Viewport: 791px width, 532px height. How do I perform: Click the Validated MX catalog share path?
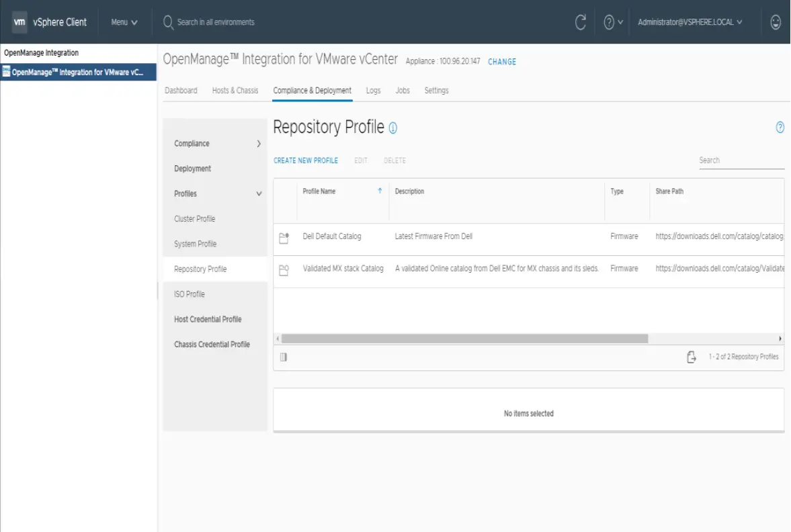tap(720, 269)
